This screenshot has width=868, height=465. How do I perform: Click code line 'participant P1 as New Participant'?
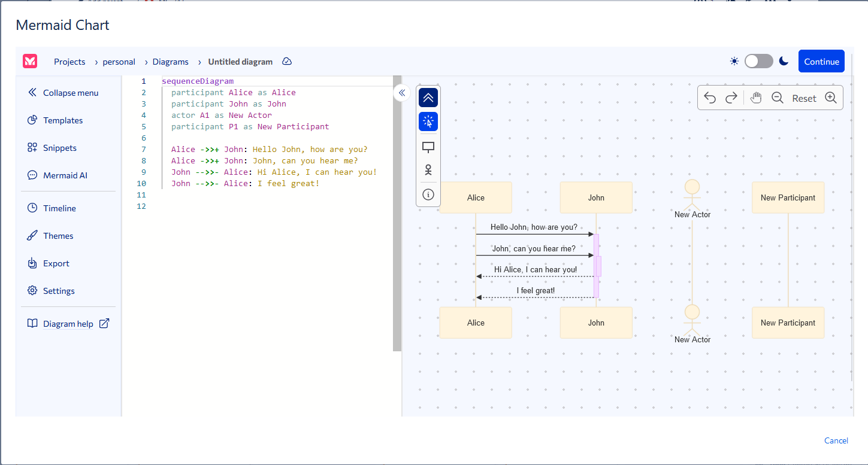click(x=250, y=126)
